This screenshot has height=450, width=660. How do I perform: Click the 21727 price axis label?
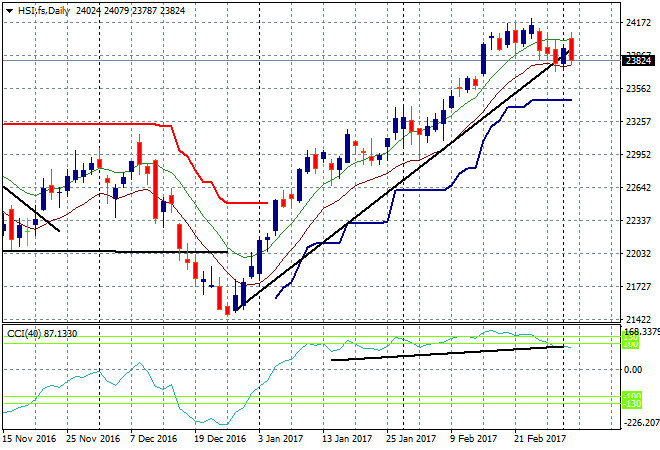click(638, 287)
